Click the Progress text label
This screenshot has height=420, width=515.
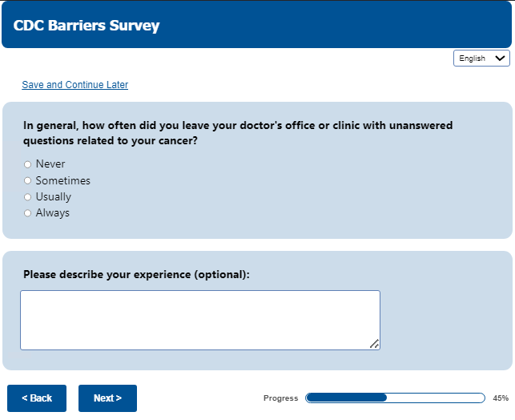(280, 398)
